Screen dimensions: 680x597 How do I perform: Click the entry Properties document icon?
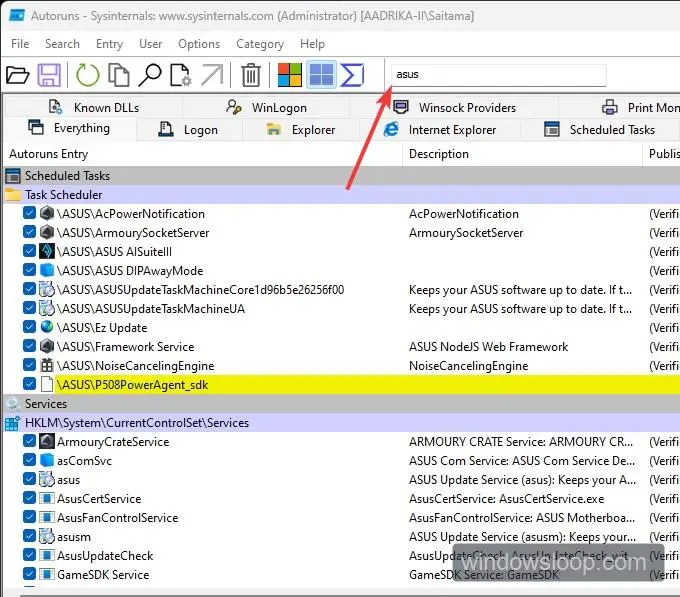(180, 75)
